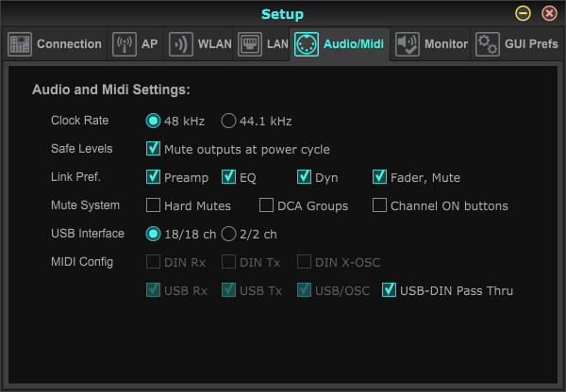The width and height of the screenshot is (566, 392).
Task: Toggle USB-DIN Pass Thru checkbox
Action: click(389, 289)
